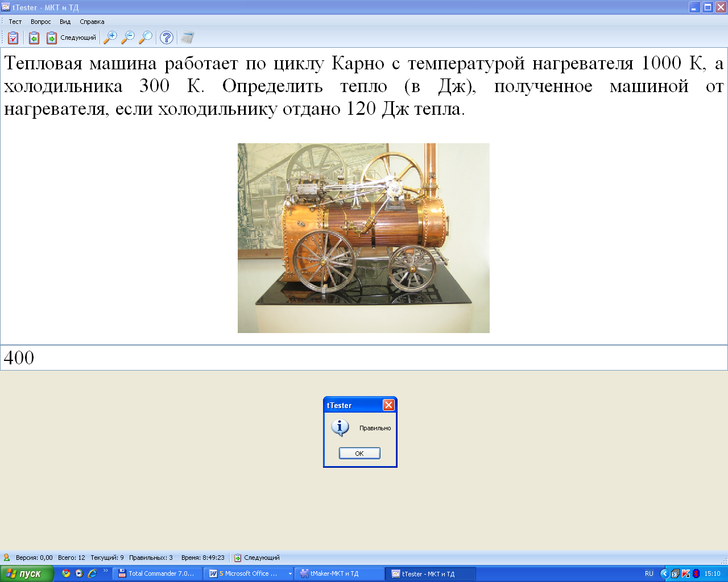
Task: Open the Windows 'пуск' Start menu
Action: (x=27, y=573)
